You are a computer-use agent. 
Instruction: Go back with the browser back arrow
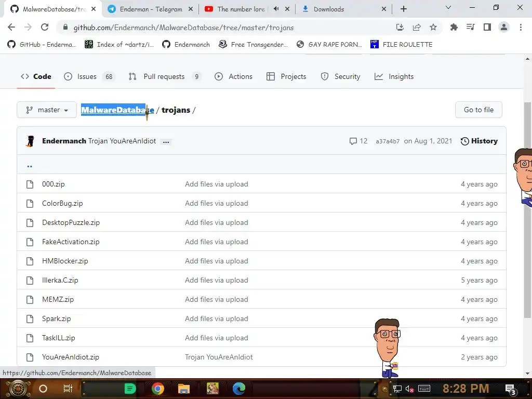click(11, 27)
